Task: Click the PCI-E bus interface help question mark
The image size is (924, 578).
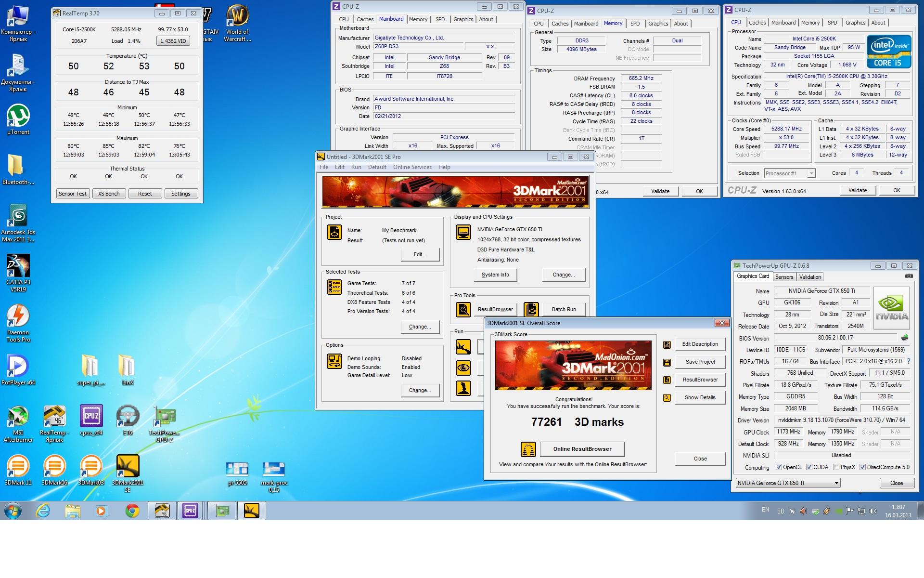Action: point(909,361)
